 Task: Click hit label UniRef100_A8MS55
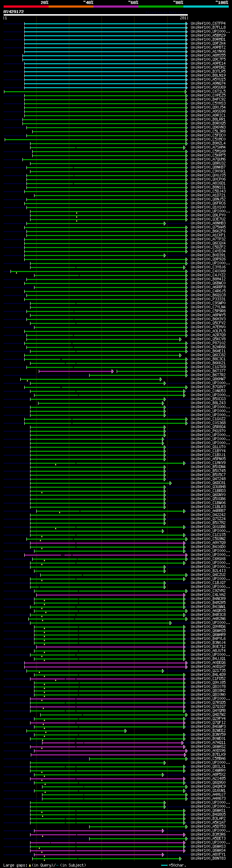point(208,56)
